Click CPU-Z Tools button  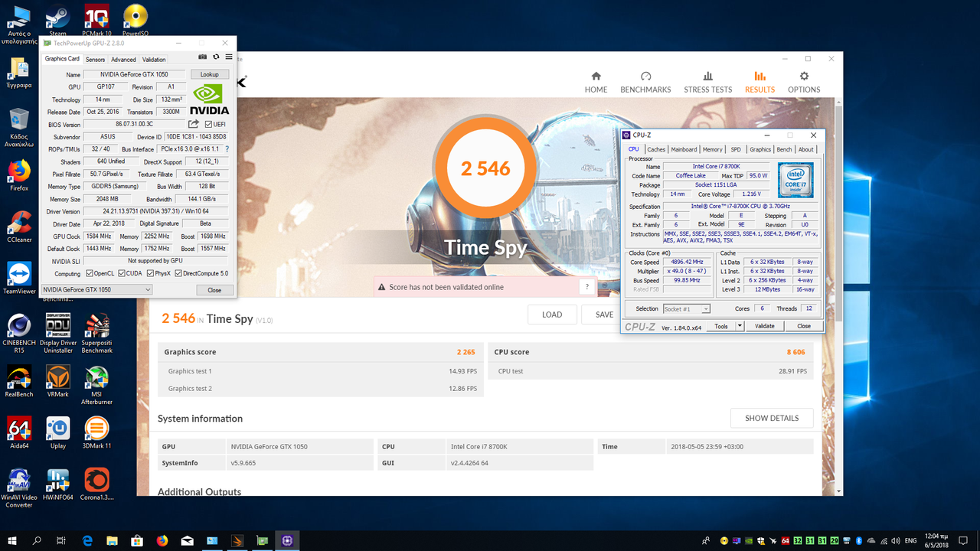point(721,326)
